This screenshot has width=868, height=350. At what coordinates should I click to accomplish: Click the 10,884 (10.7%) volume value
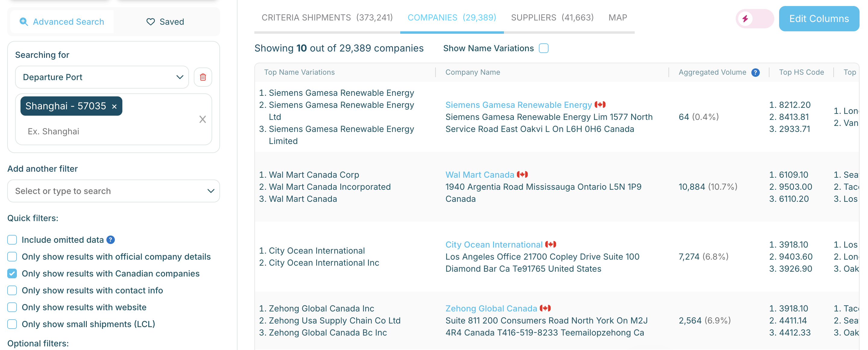point(708,187)
